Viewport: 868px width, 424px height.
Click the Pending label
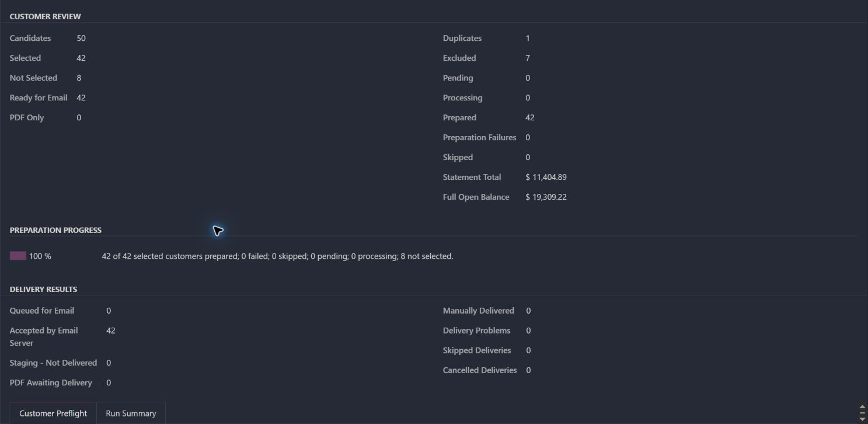tap(458, 78)
